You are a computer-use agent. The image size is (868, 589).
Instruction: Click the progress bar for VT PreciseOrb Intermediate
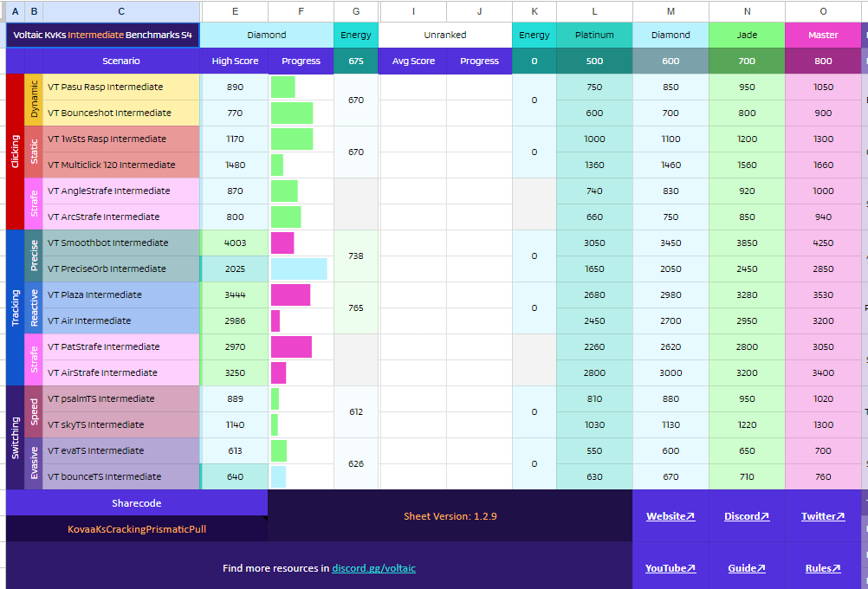(299, 269)
